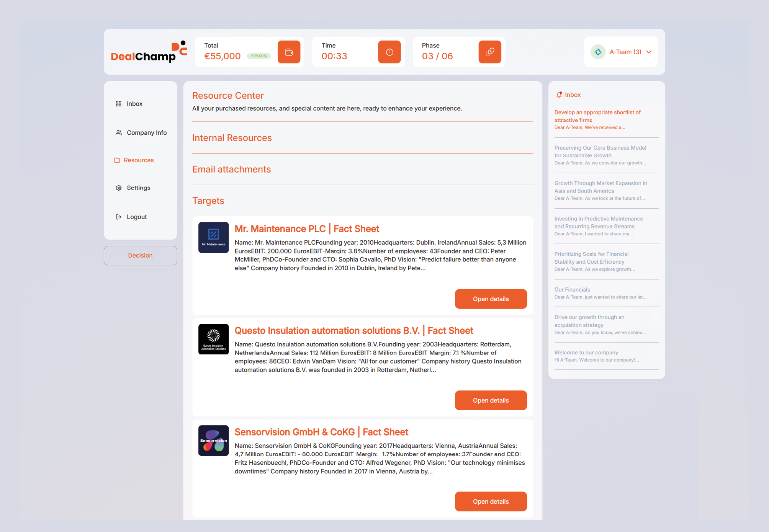Screen dimensions: 769x532
Task: Open Settings from the sidebar
Action: (x=138, y=188)
